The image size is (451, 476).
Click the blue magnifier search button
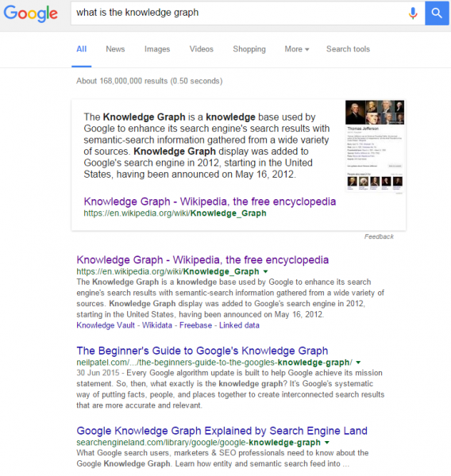click(x=437, y=13)
